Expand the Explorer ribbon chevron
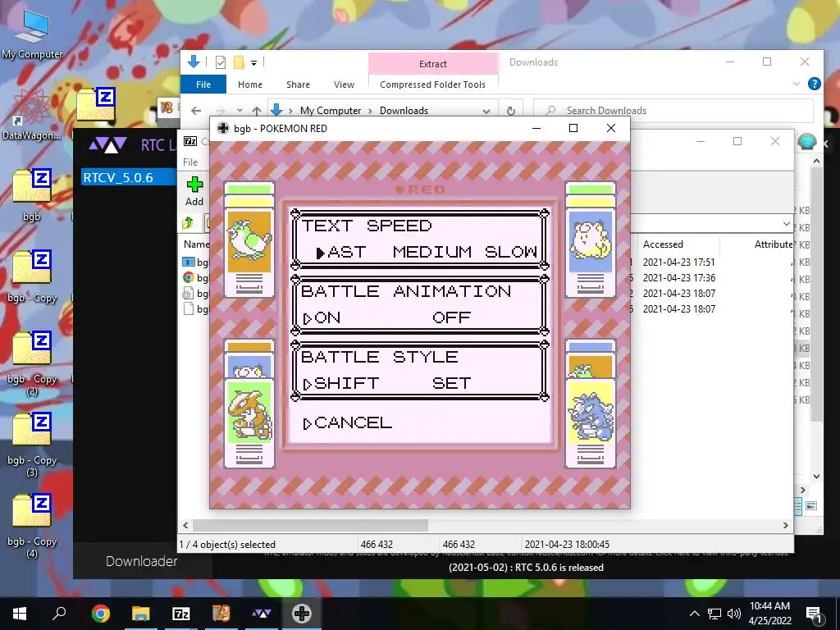Screen dimensions: 840x630 [796, 84]
